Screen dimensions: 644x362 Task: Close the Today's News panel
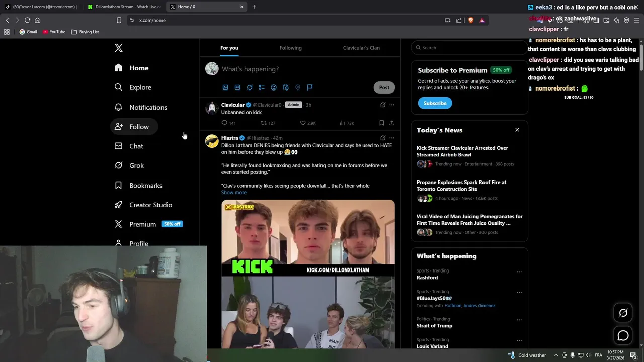(x=517, y=130)
